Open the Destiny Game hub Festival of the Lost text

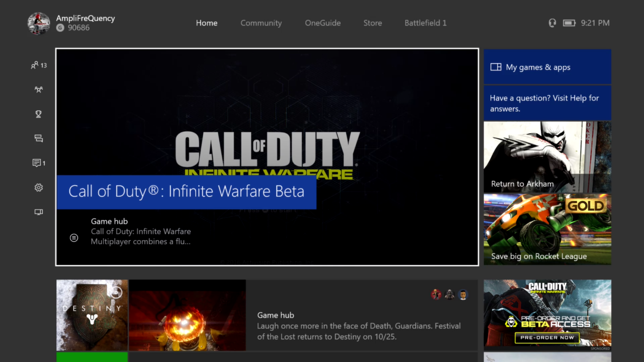coord(359,326)
